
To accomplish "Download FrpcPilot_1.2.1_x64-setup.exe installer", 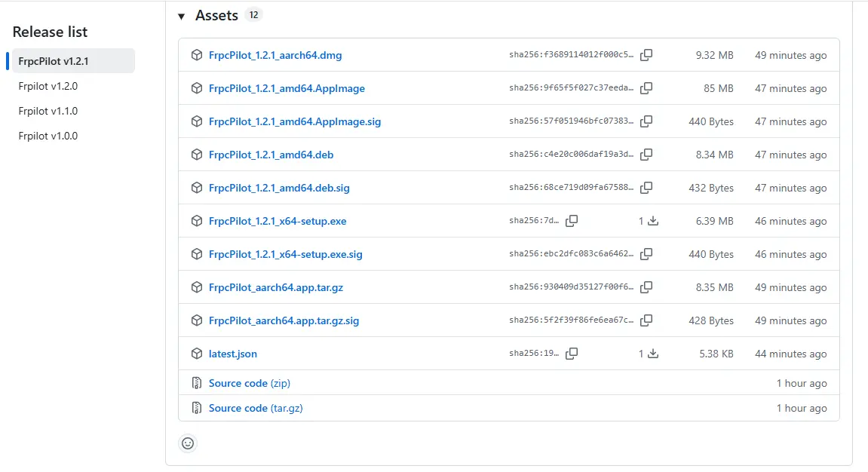I will 278,221.
